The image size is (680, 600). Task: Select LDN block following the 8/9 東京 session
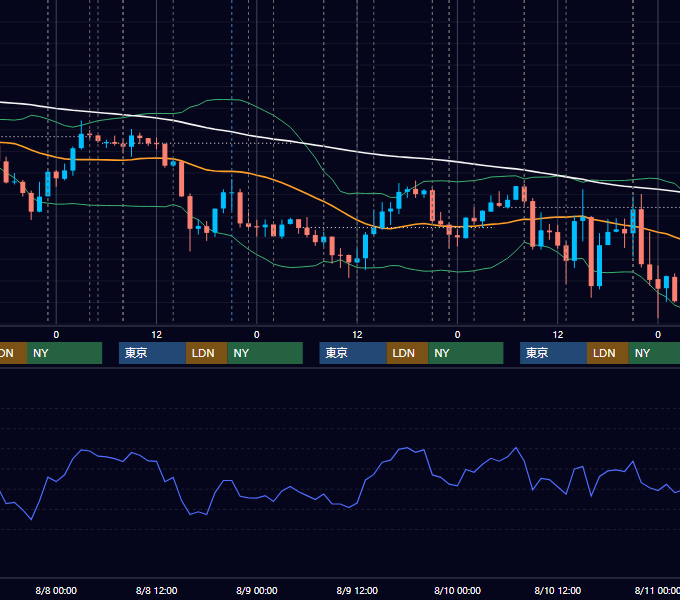(x=407, y=353)
